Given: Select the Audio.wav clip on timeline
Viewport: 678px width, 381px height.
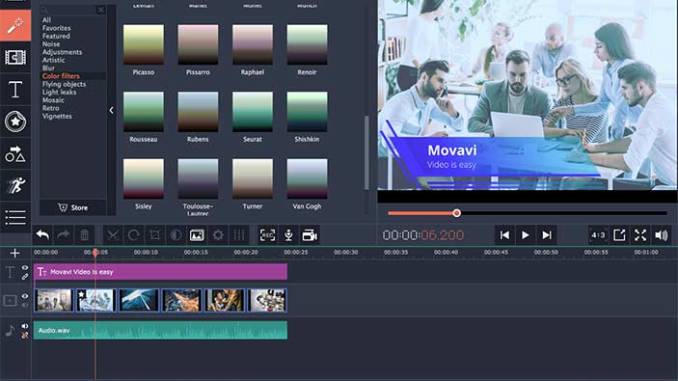Looking at the screenshot, I should pyautogui.click(x=160, y=330).
